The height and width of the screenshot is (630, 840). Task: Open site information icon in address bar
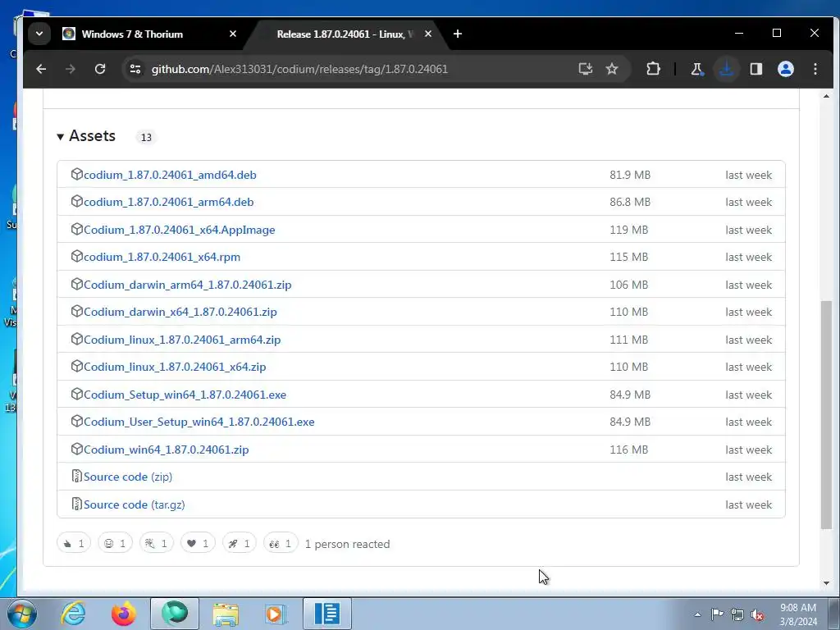(135, 69)
